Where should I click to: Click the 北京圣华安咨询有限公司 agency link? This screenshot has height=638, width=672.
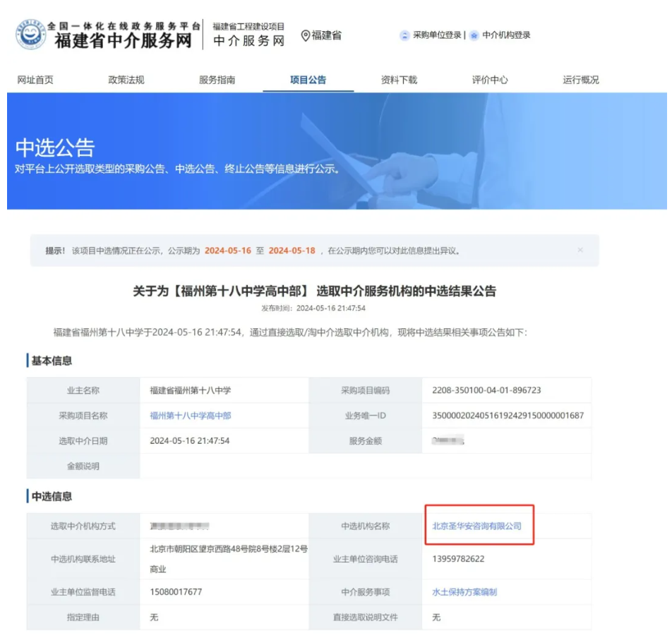[x=476, y=526]
